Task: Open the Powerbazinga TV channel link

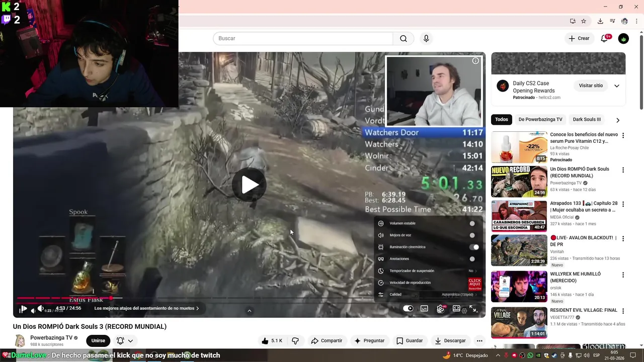Action: pos(51,338)
